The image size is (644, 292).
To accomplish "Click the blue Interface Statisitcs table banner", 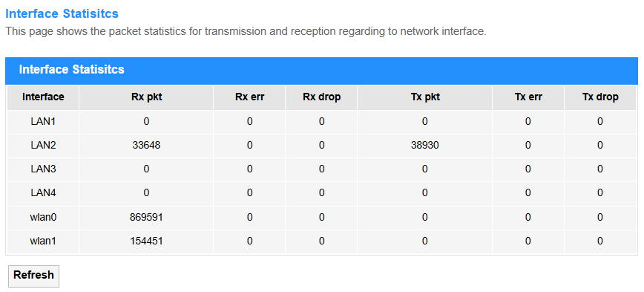I will pyautogui.click(x=321, y=71).
